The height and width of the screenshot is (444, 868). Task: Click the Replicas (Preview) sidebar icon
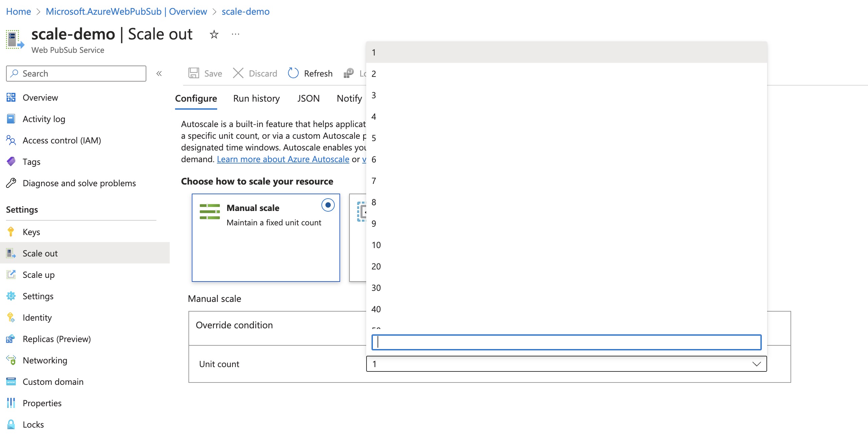[x=11, y=338]
